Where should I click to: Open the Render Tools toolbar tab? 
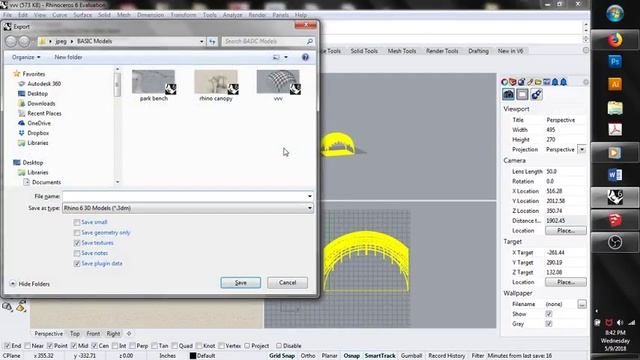tap(442, 51)
